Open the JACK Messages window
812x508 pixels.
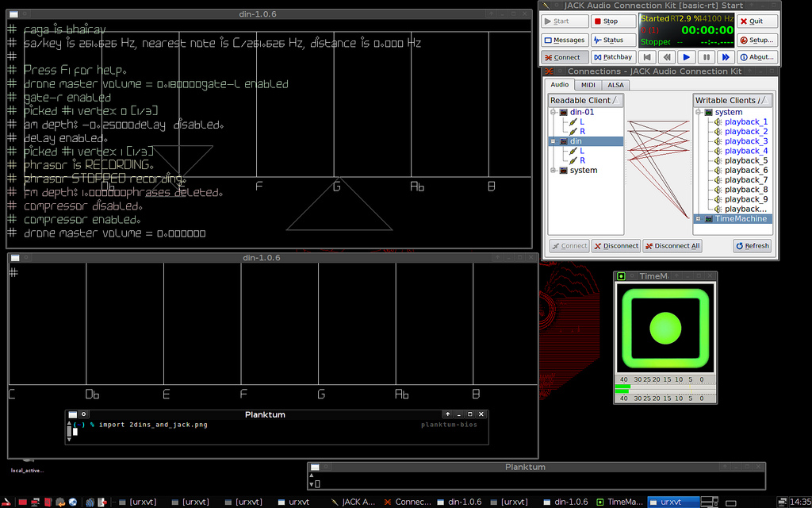565,40
